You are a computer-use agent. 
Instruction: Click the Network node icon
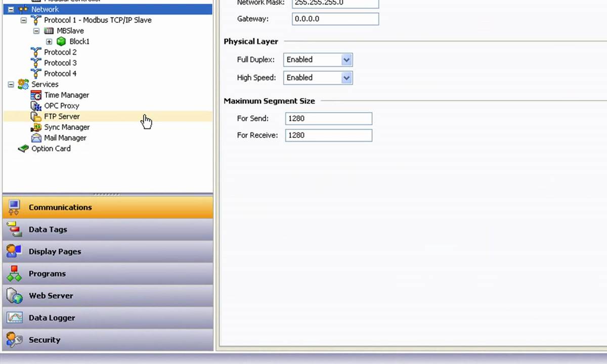(23, 9)
